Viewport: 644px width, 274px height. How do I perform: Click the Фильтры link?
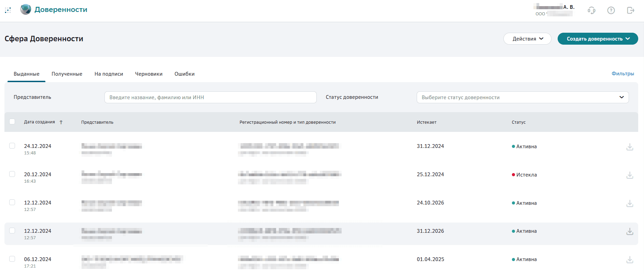(623, 74)
